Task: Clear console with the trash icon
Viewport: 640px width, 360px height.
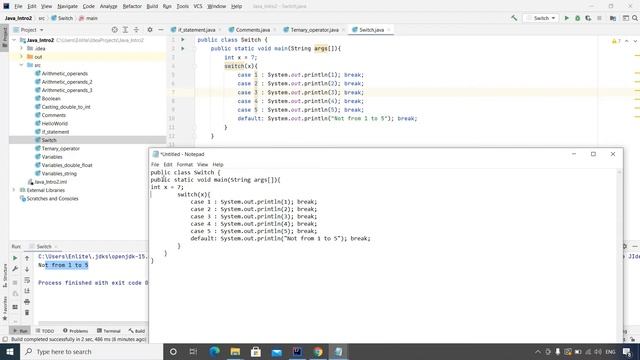Action: [x=27, y=313]
